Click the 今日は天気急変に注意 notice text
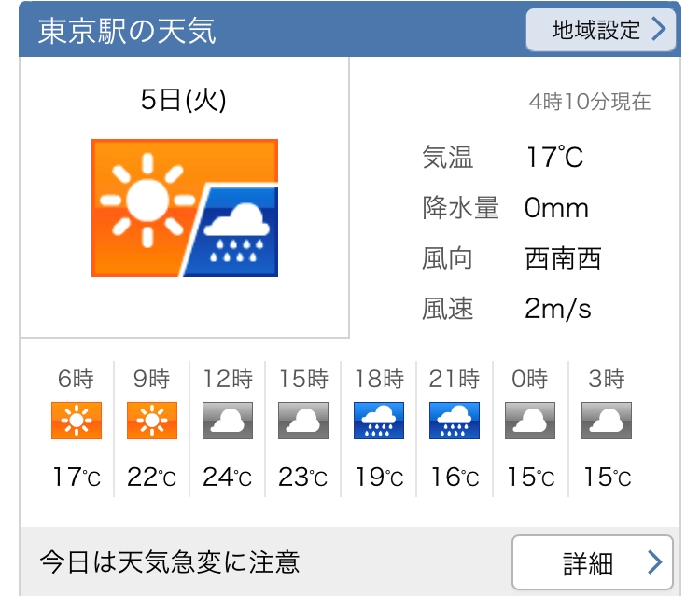Image resolution: width=700 pixels, height=596 pixels. tap(169, 562)
